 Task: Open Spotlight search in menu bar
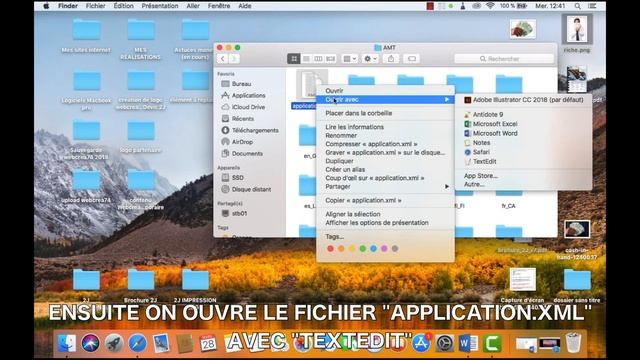(x=578, y=6)
